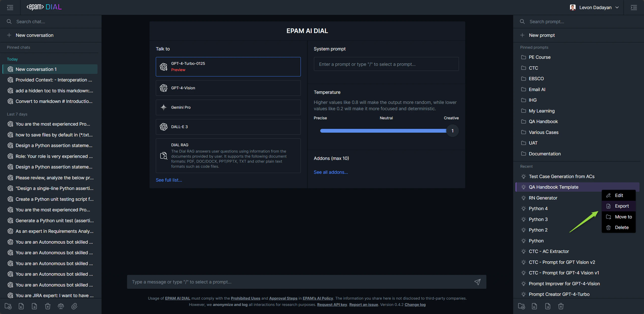Expand the QA Handbook prompt folder
The width and height of the screenshot is (644, 314).
tap(543, 122)
